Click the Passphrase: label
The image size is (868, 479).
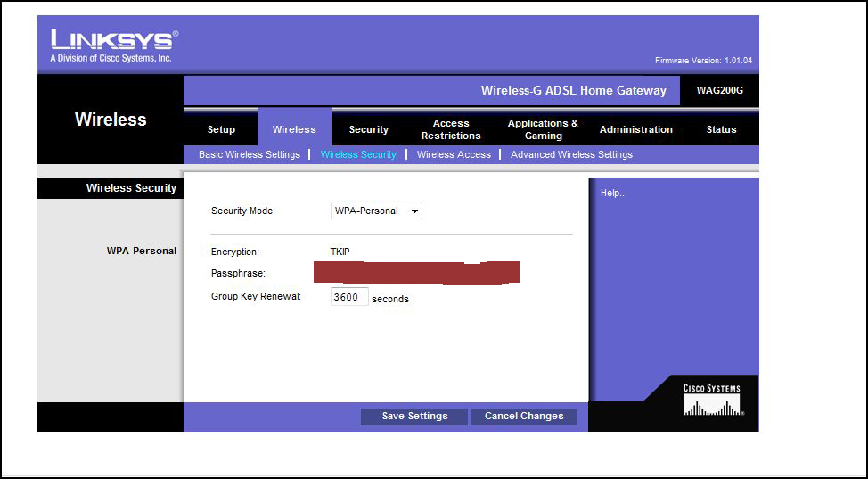pos(239,273)
